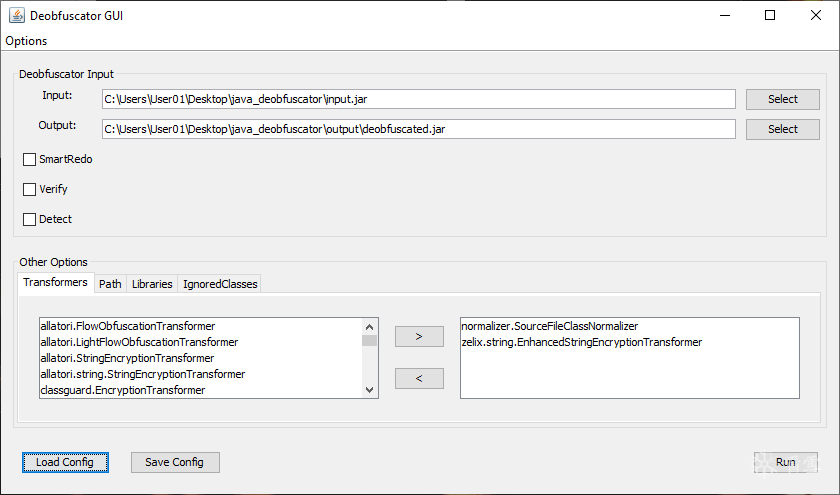840x495 pixels.
Task: Remove transformer with the < arrow button
Action: [x=419, y=378]
